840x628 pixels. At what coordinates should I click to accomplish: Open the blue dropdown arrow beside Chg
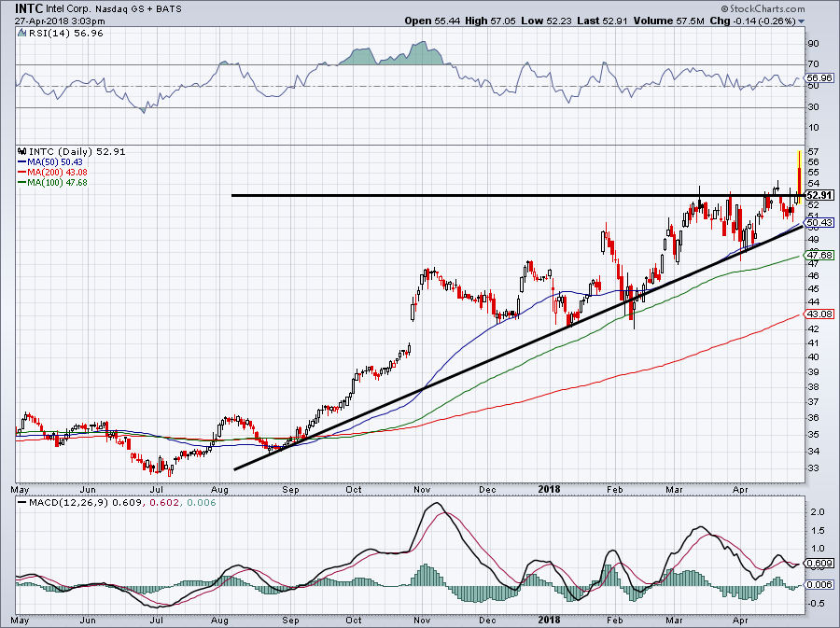pyautogui.click(x=801, y=21)
